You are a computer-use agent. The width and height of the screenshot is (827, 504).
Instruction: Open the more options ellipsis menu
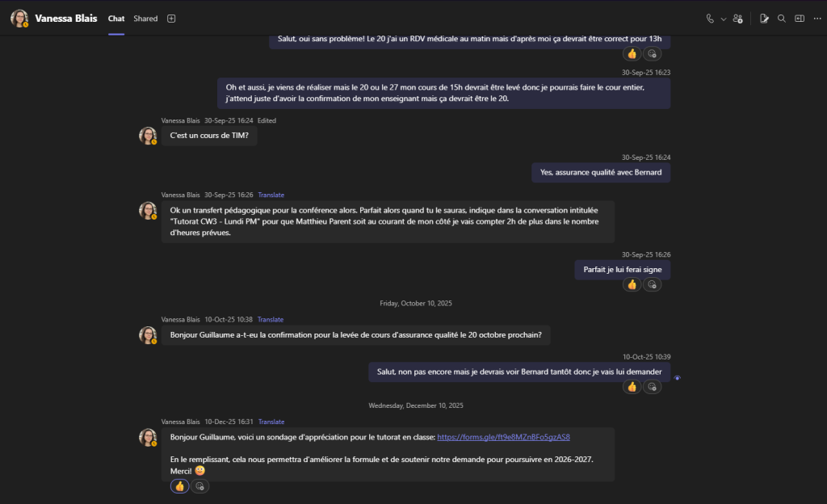(816, 19)
